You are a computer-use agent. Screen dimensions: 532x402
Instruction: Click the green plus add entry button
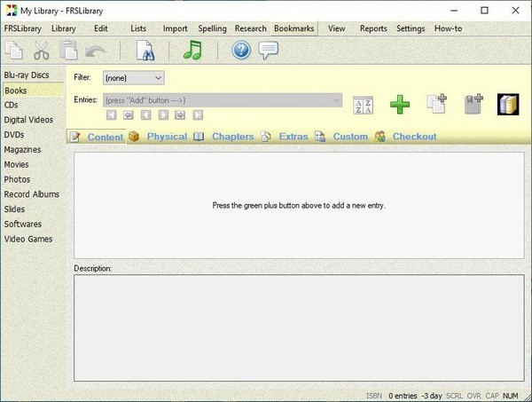pyautogui.click(x=400, y=104)
